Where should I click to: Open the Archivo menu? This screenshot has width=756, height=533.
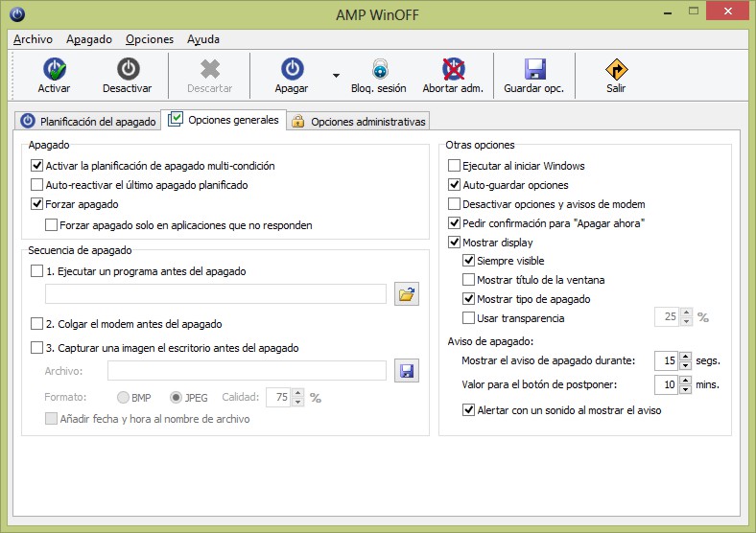tap(33, 39)
